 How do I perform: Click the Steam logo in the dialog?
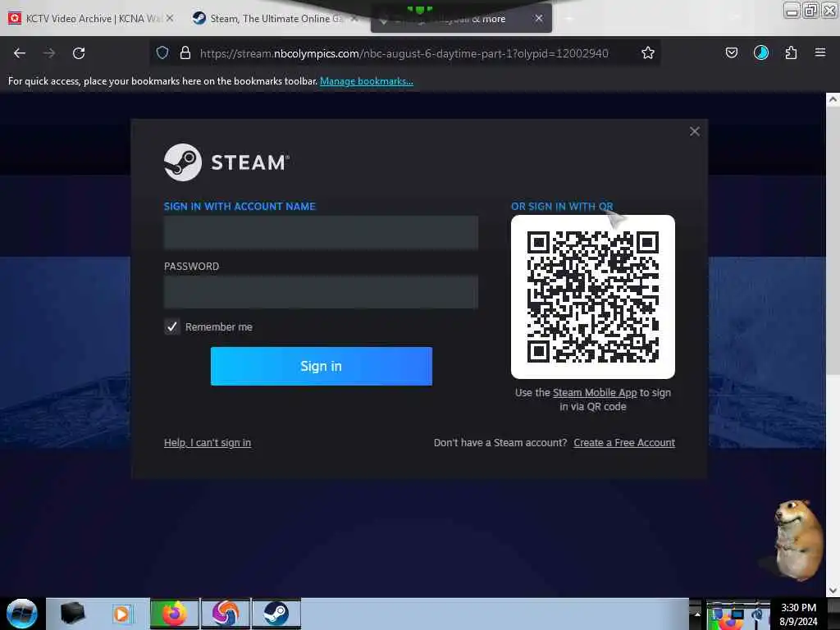click(x=226, y=162)
